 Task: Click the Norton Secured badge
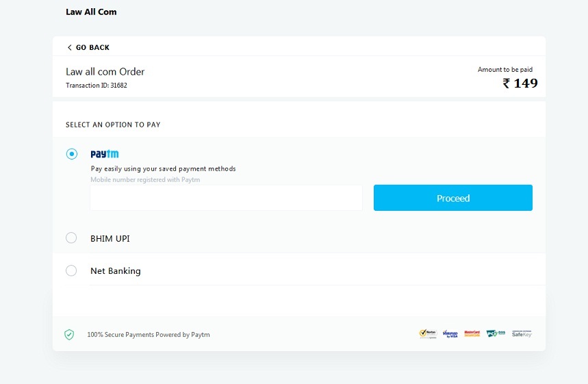[428, 334]
